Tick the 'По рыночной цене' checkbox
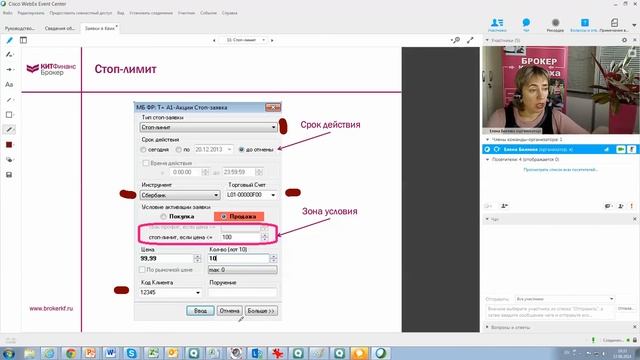This screenshot has height=360, width=640. pos(142,270)
